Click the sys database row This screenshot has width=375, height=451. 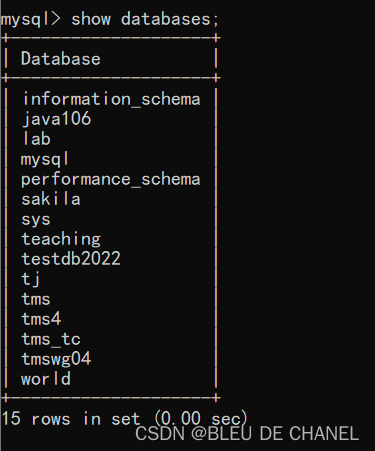click(36, 220)
